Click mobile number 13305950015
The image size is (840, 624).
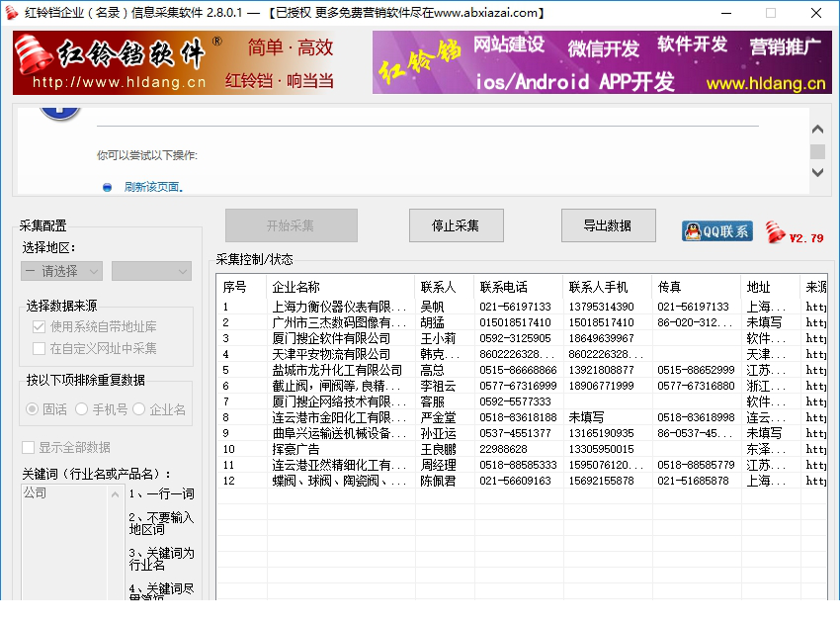click(x=601, y=449)
